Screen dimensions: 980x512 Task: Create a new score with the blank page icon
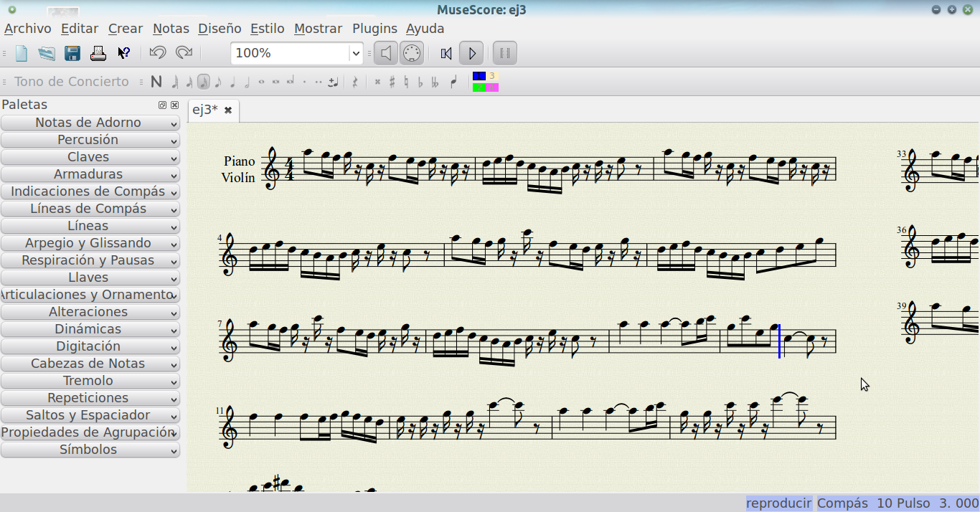pos(22,53)
